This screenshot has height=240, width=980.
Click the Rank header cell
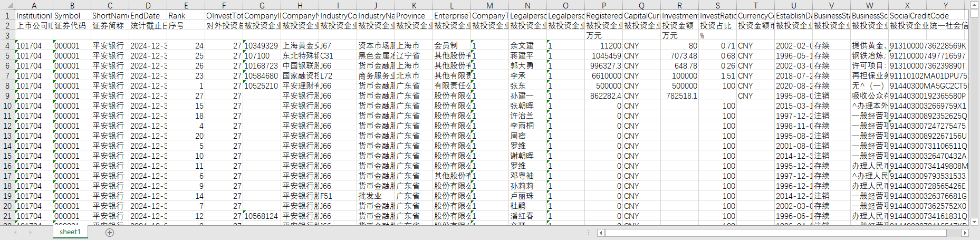coord(186,16)
